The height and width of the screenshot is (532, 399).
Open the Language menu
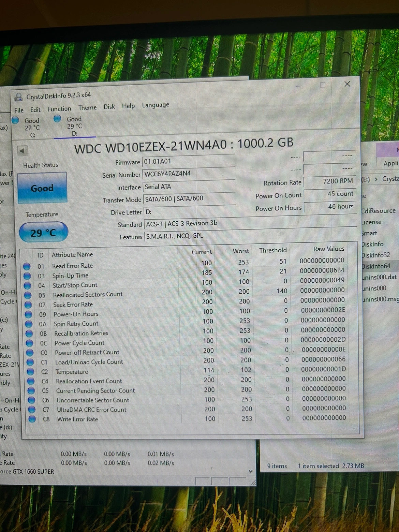pos(156,105)
